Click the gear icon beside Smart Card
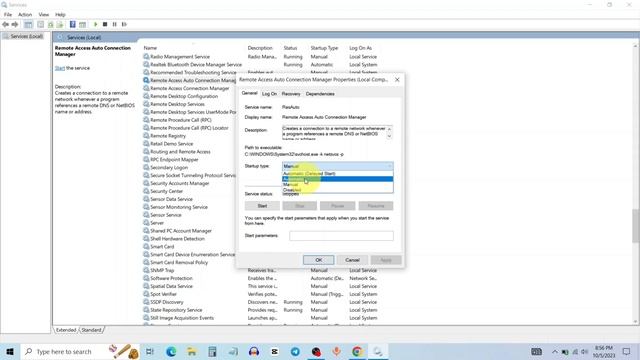 (146, 247)
